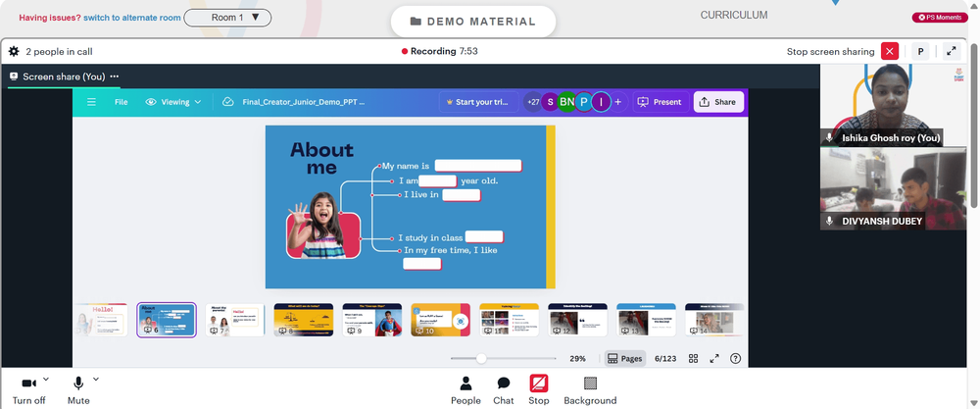
Task: Open the Chat panel
Action: (x=503, y=391)
